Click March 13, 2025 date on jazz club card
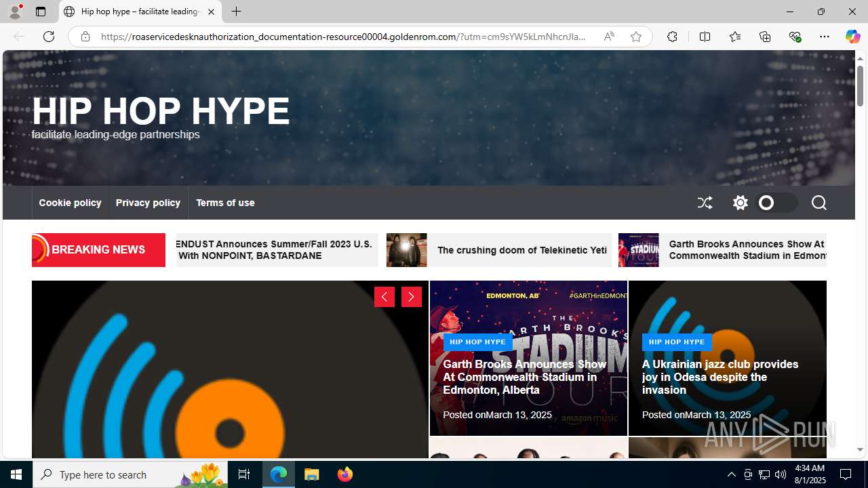Viewport: 868px width, 488px height. click(x=718, y=415)
